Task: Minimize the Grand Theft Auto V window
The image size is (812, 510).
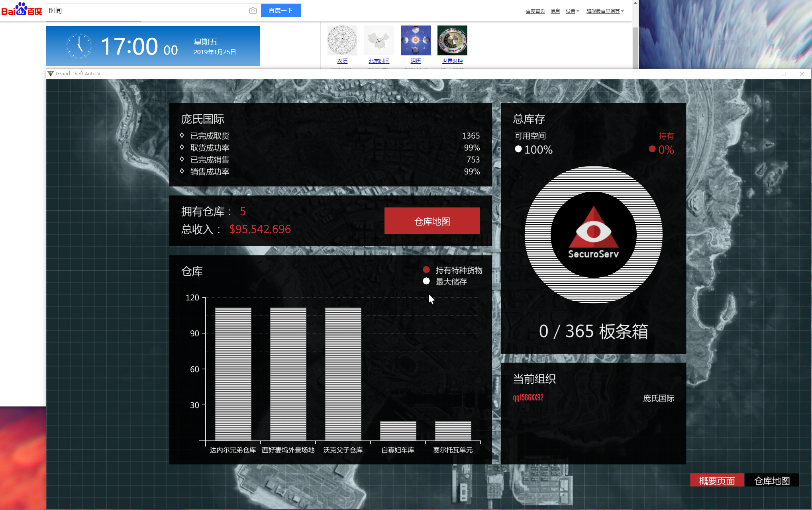Action: click(x=765, y=74)
